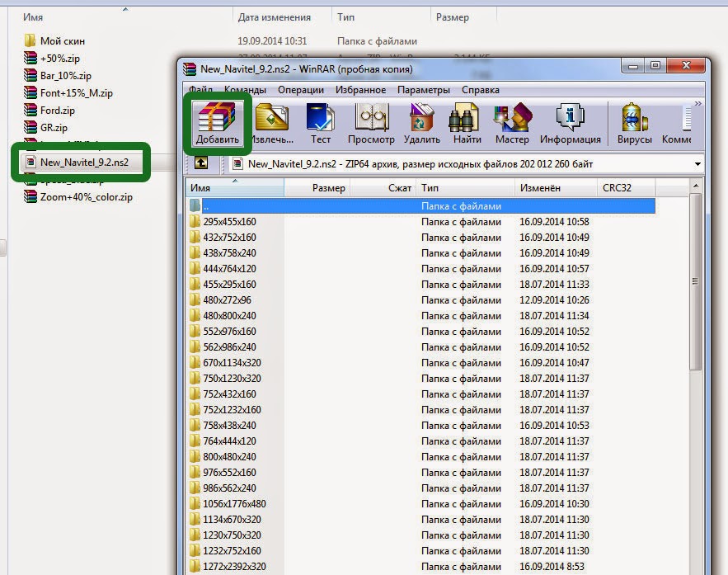Open the archive path dropdown arrow

click(697, 164)
